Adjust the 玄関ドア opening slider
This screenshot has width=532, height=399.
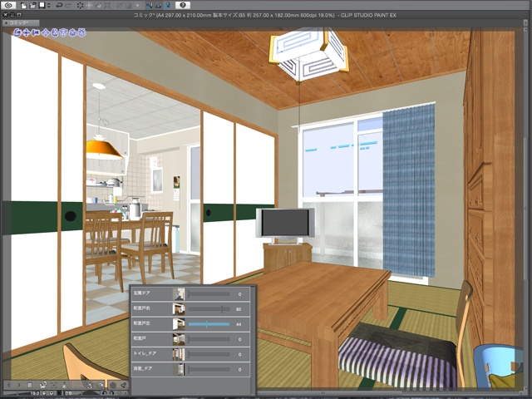(209, 294)
